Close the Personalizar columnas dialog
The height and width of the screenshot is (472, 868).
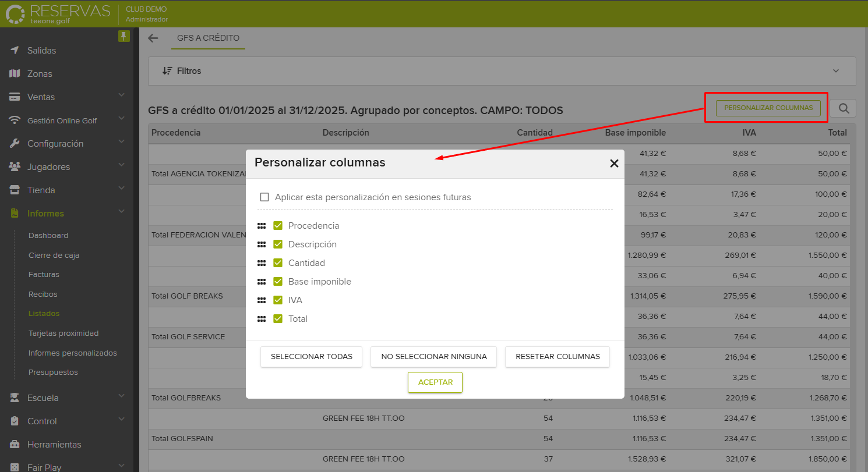[x=614, y=164]
